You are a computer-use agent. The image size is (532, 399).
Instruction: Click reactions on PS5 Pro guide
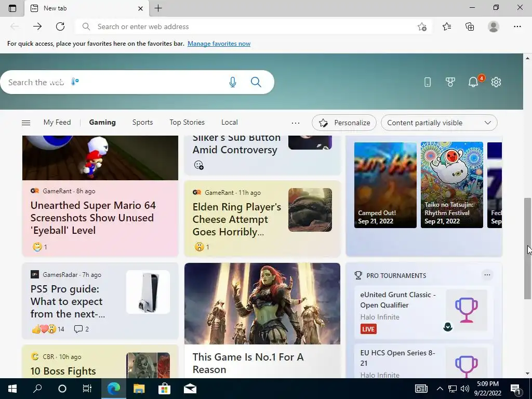tap(48, 329)
